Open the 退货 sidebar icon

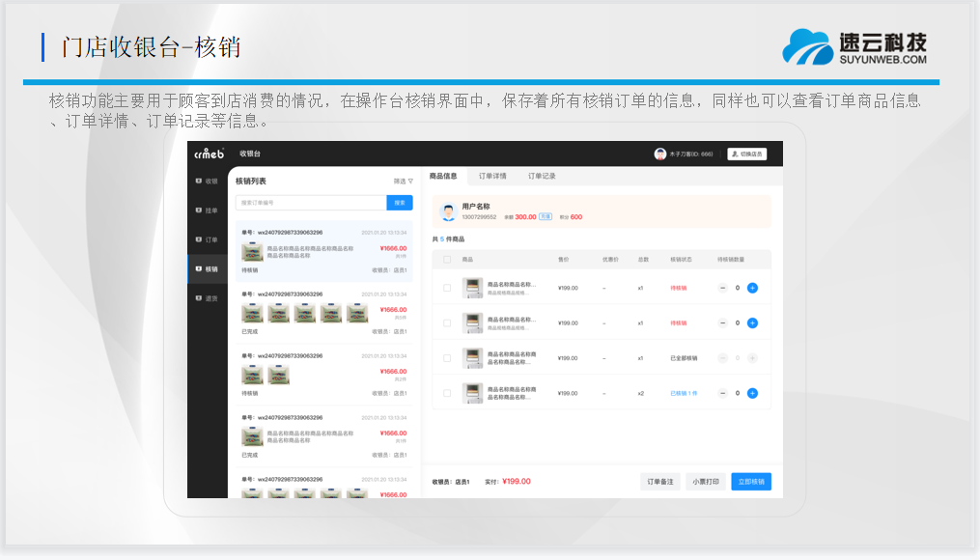click(199, 298)
